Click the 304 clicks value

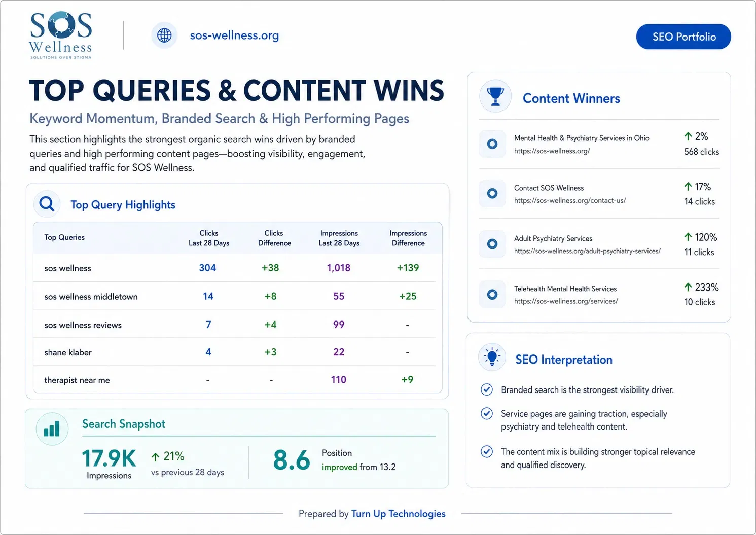[207, 268]
